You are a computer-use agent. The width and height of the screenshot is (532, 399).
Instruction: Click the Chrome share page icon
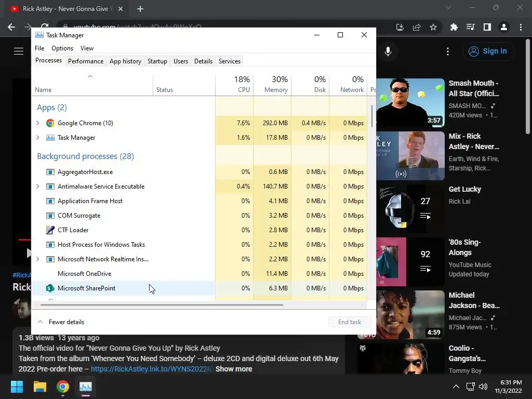coord(417,27)
